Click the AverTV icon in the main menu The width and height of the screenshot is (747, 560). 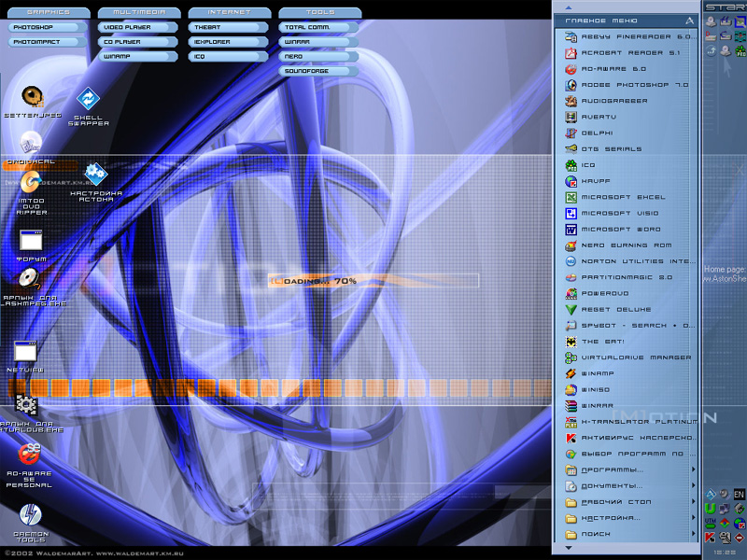[x=571, y=118]
